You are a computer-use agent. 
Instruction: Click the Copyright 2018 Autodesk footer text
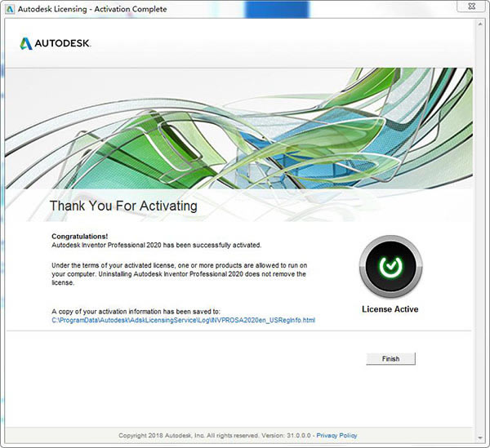(x=189, y=436)
